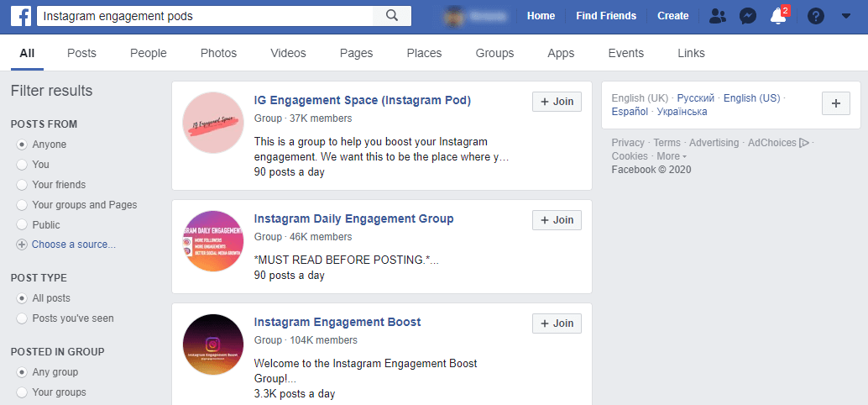Image resolution: width=868 pixels, height=405 pixels.
Task: Open the Create menu
Action: point(673,16)
